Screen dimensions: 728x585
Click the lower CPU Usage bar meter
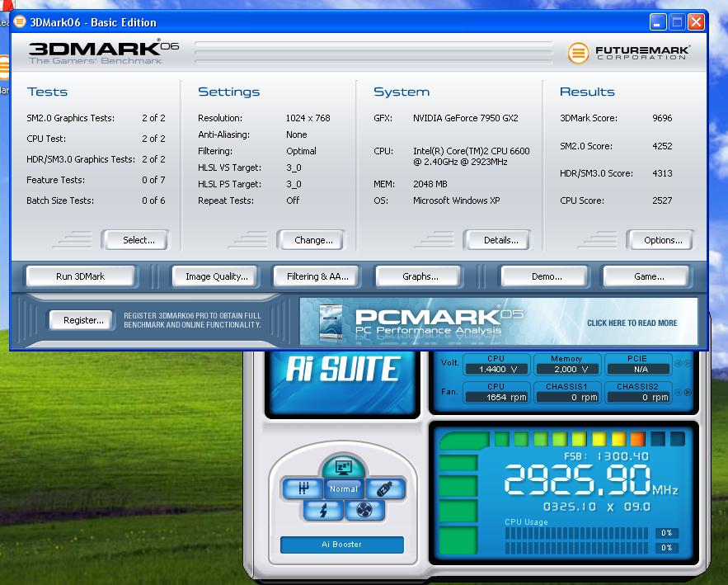tap(576, 548)
